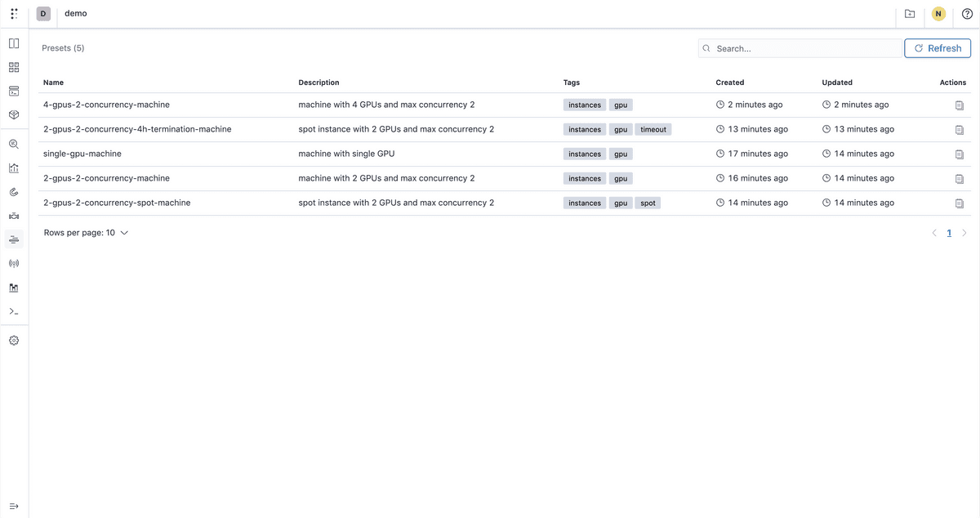The height and width of the screenshot is (518, 980).
Task: Open preset 2-gpus-2-concurrency-spot-machine
Action: (x=117, y=203)
